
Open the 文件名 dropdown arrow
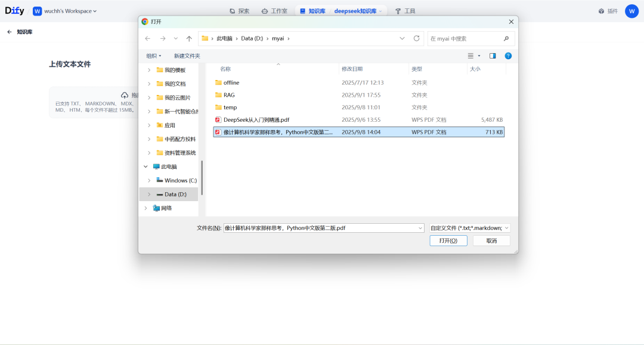pyautogui.click(x=420, y=228)
